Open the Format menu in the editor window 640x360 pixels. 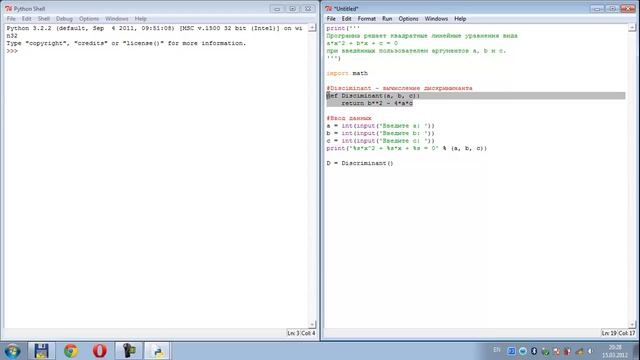coord(367,19)
